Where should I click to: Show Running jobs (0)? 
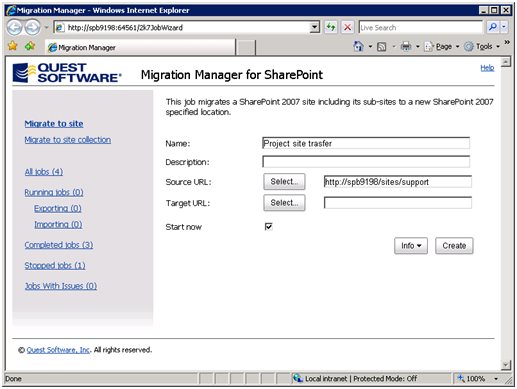(54, 193)
